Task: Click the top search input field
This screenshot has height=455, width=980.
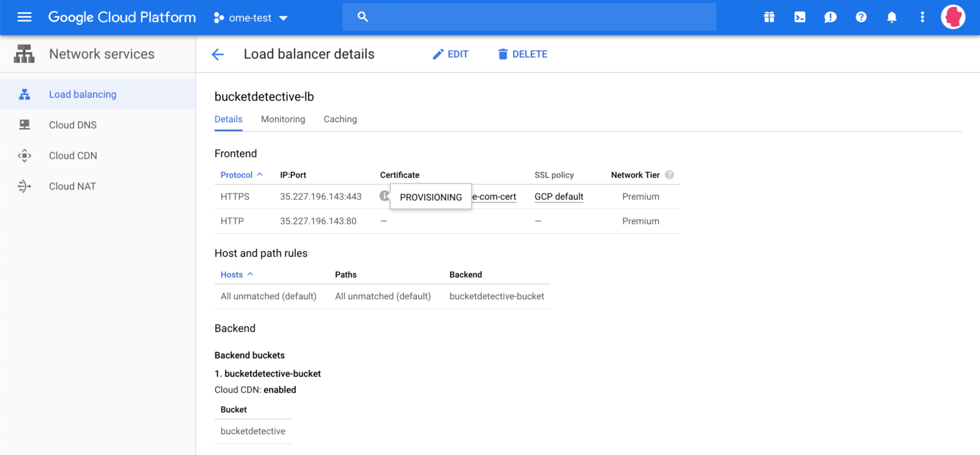Action: tap(535, 17)
